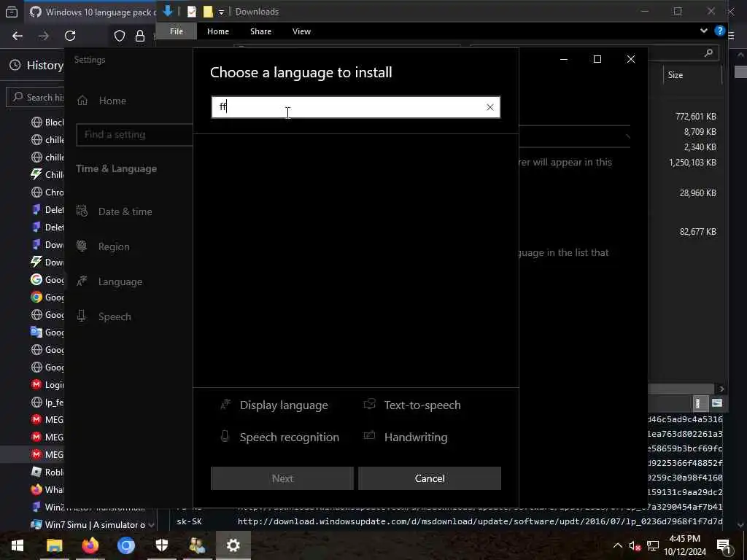Click browser tab overview icon
Viewport: 747px width, 560px height.
(12, 12)
